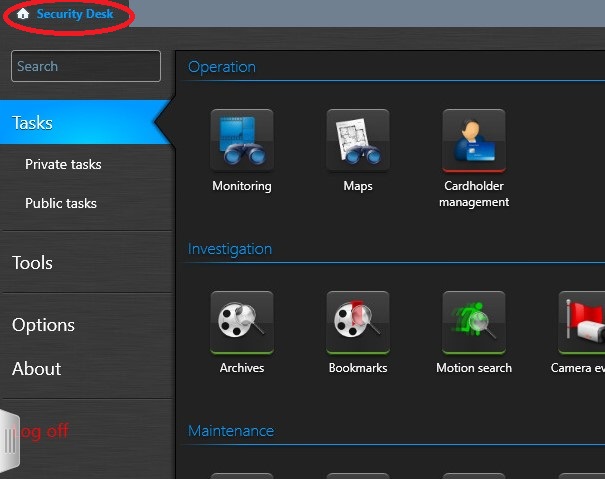The height and width of the screenshot is (479, 605).
Task: Open Cardholder management task
Action: click(x=473, y=141)
